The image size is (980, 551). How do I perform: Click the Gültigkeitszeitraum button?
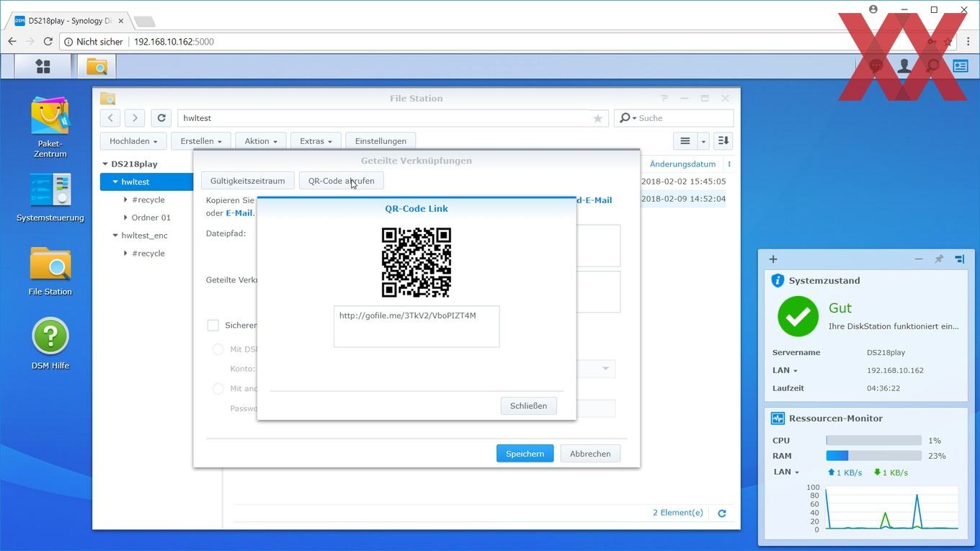(x=247, y=181)
